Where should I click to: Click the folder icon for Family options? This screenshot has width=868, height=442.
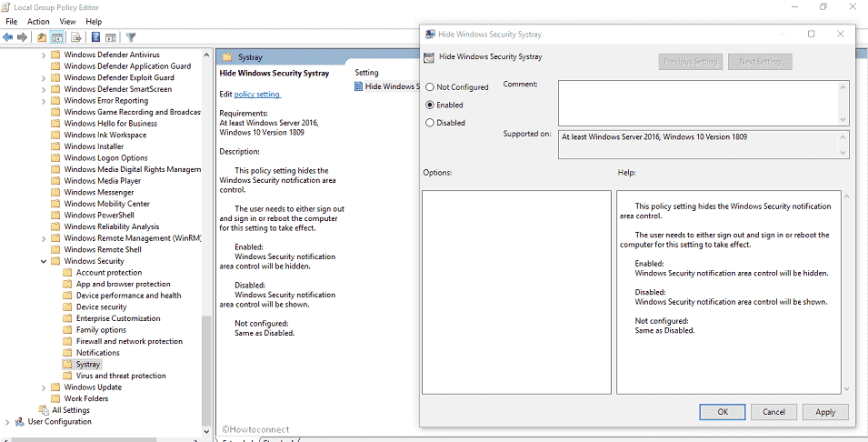(67, 329)
